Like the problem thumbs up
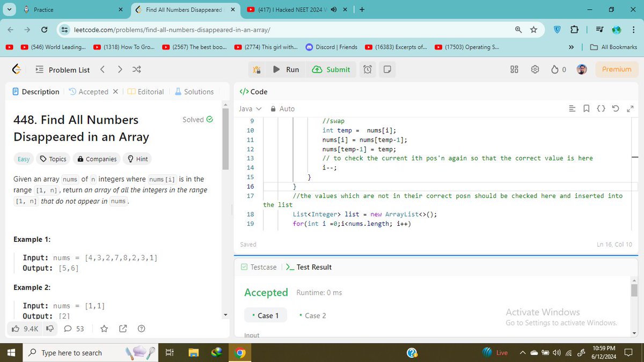This screenshot has width=644, height=362. 16,329
